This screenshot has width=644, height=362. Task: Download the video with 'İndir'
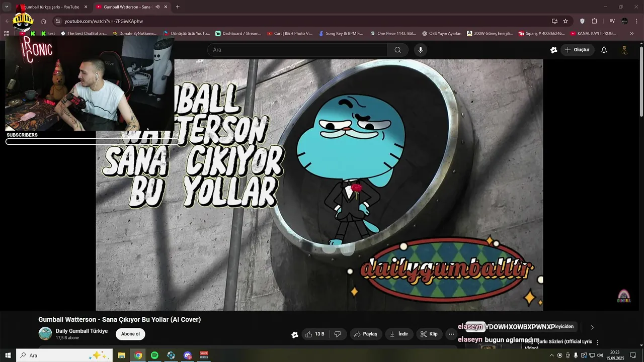tap(400, 334)
